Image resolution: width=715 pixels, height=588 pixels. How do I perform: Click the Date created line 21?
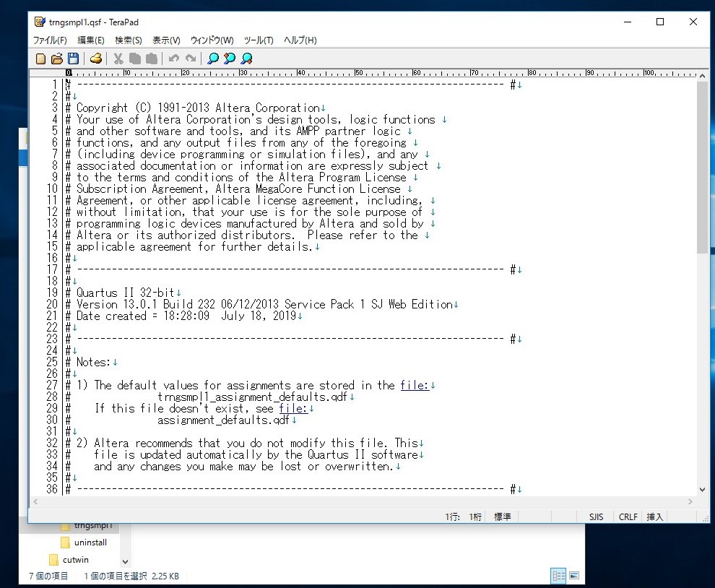pyautogui.click(x=186, y=316)
